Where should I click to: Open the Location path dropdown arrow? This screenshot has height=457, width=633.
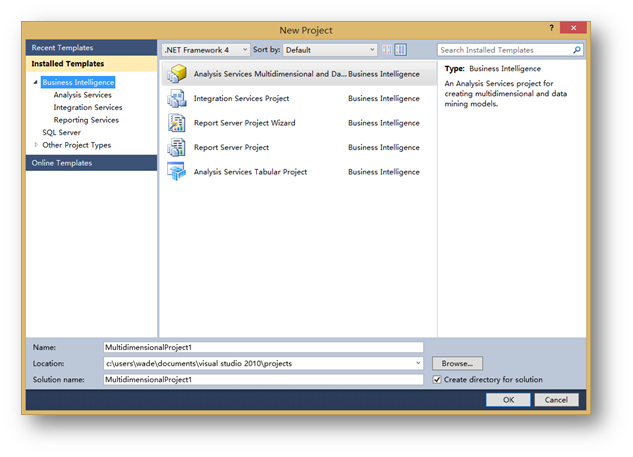(418, 363)
